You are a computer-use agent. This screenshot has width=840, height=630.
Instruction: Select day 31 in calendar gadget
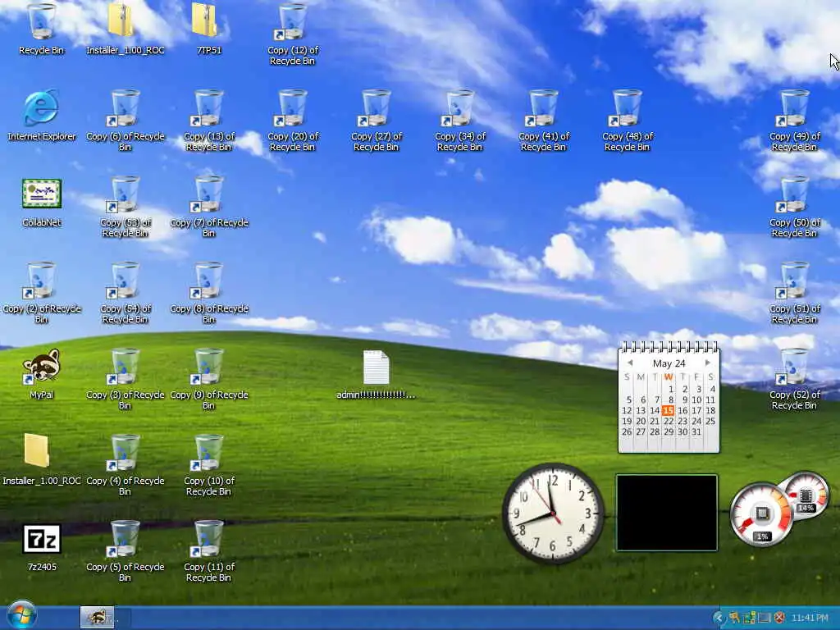coord(696,431)
